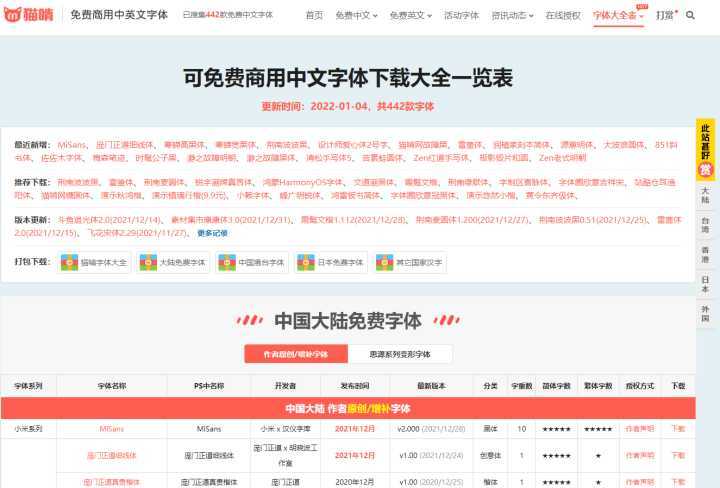This screenshot has width=720, height=488.
Task: Click the 最新版本 column header
Action: (431, 386)
